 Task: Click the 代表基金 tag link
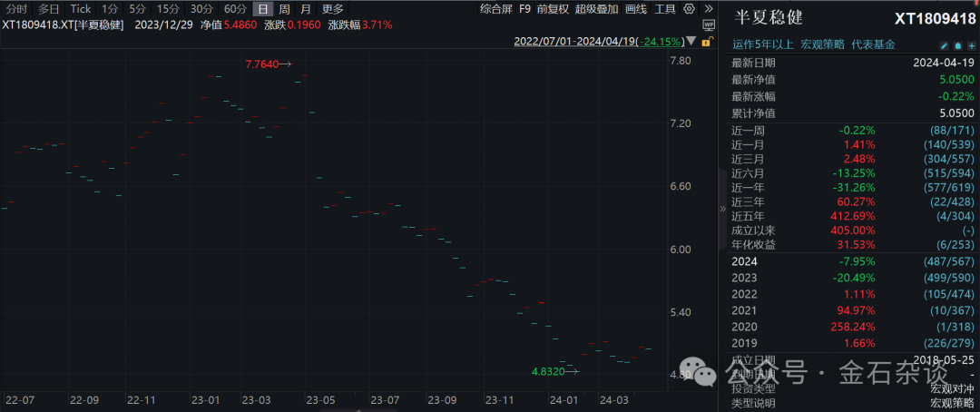(873, 44)
